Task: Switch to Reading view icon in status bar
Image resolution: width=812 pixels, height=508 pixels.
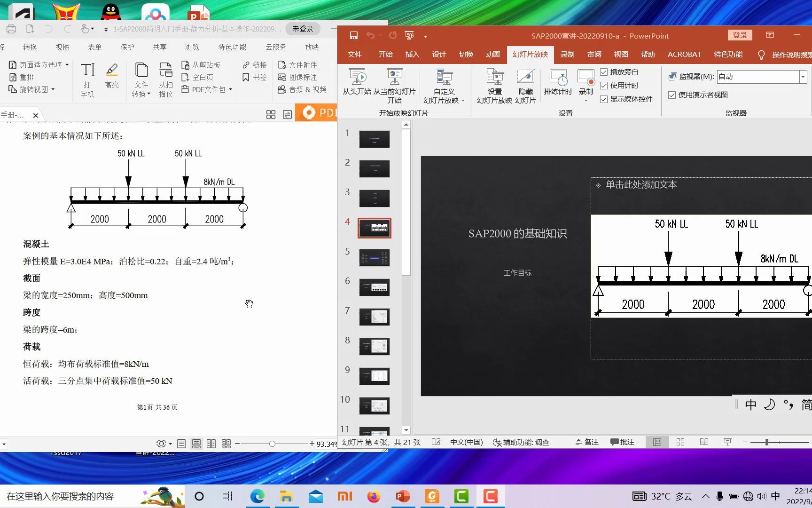Action: tap(704, 442)
